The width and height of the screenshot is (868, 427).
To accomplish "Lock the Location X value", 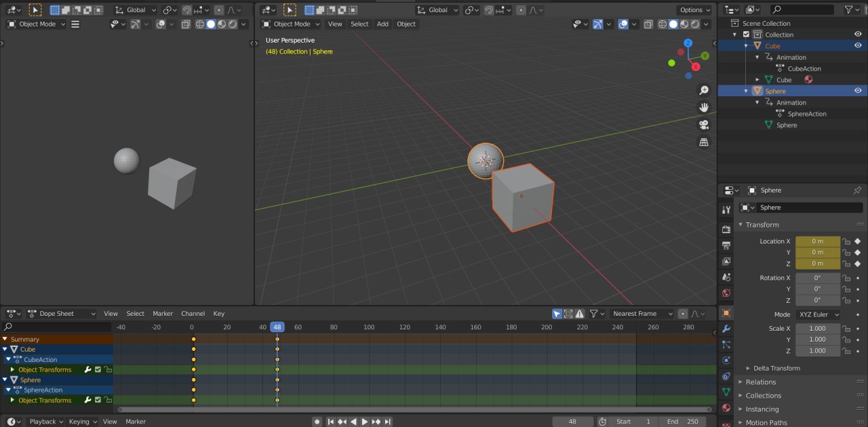I will [x=846, y=241].
